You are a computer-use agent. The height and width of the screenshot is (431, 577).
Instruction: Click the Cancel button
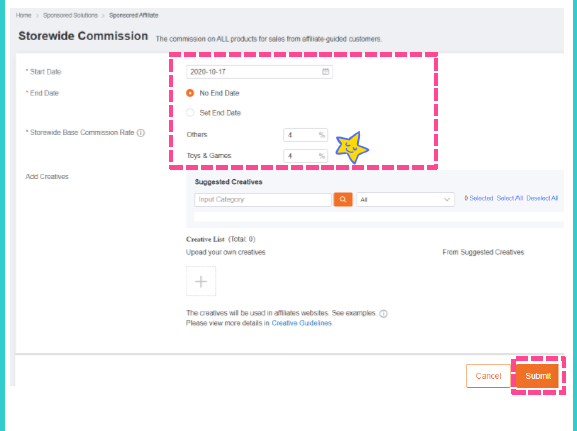click(x=488, y=376)
